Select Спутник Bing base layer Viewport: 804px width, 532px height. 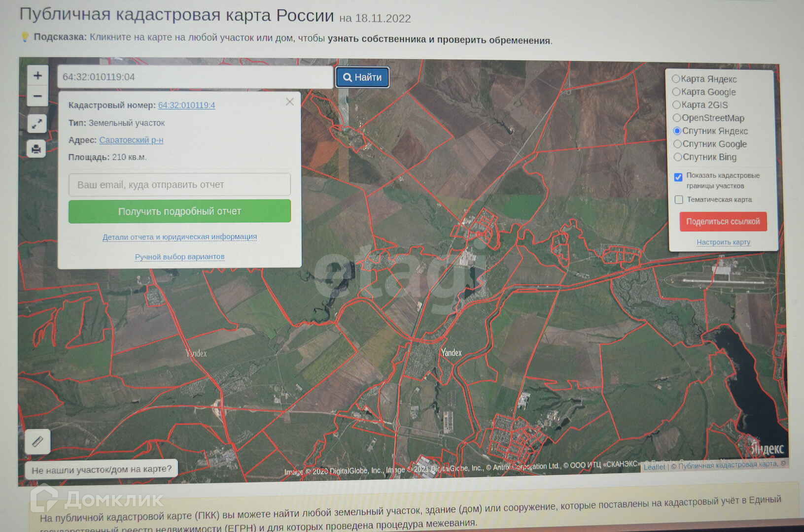pyautogui.click(x=678, y=157)
